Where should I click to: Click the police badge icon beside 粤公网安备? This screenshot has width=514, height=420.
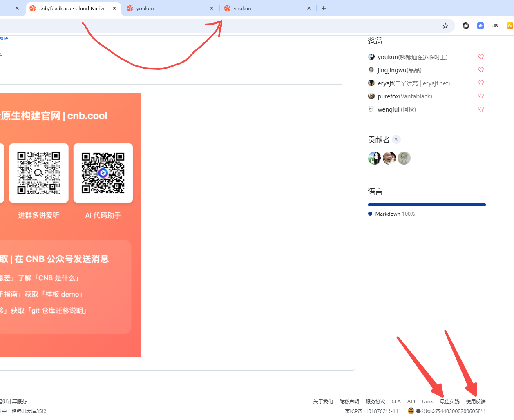[x=411, y=411]
